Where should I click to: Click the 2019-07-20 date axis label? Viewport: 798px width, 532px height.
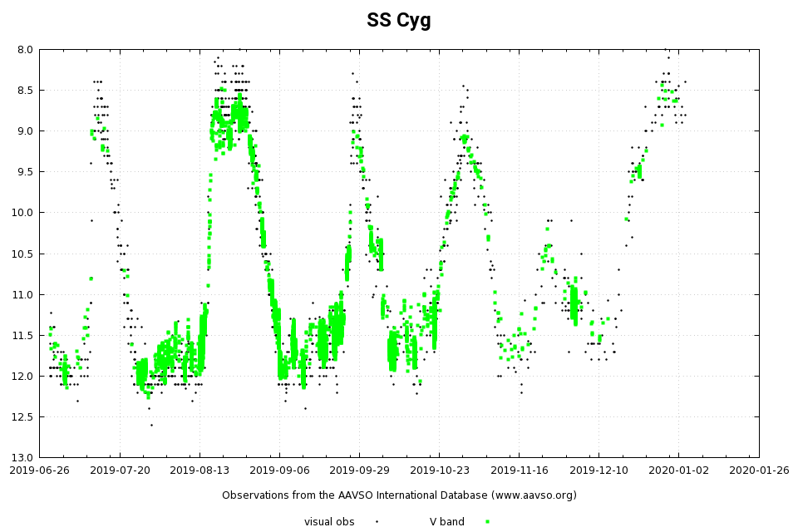(120, 470)
